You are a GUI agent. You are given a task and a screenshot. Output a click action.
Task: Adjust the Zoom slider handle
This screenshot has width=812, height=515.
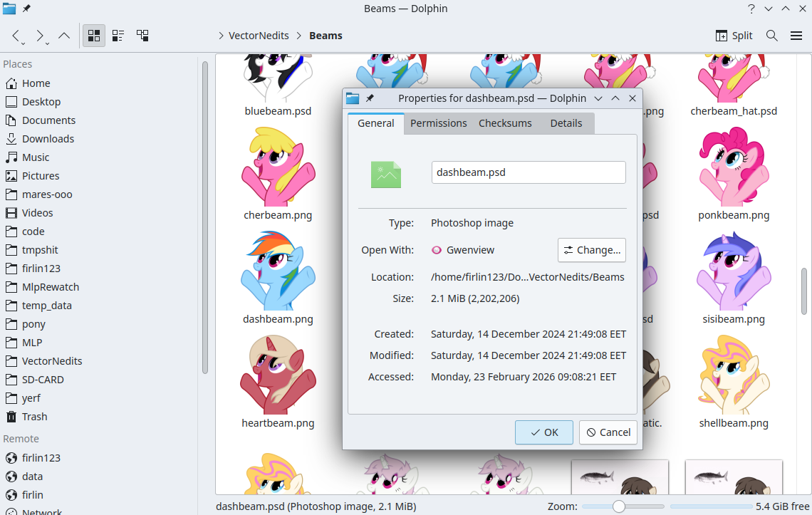618,506
